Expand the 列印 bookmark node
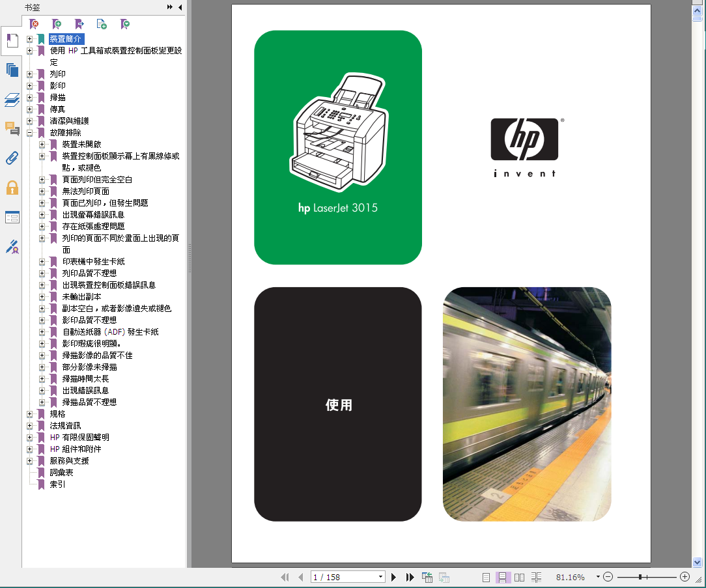This screenshot has width=706, height=588. pos(30,74)
